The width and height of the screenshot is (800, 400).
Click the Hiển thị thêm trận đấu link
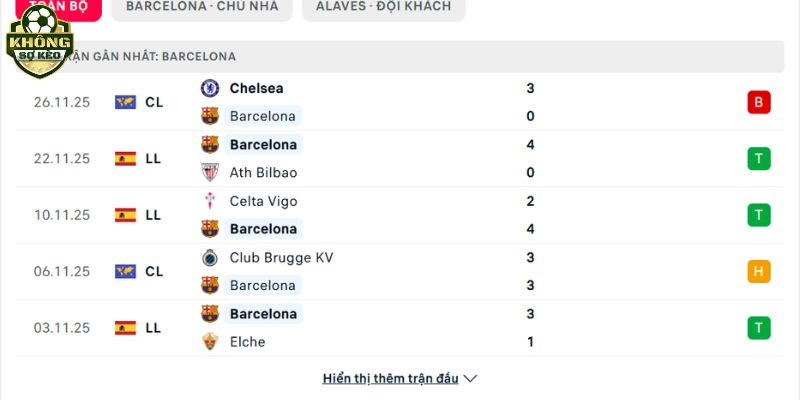390,379
